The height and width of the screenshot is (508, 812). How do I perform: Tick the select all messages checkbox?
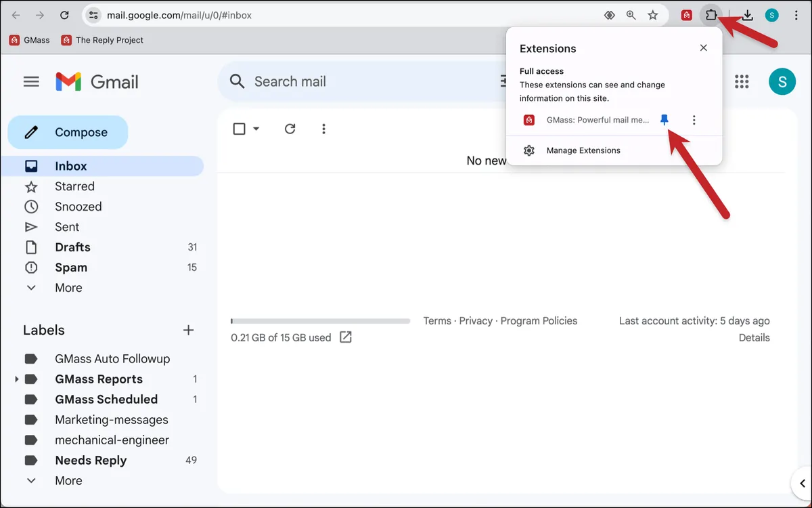(x=239, y=129)
